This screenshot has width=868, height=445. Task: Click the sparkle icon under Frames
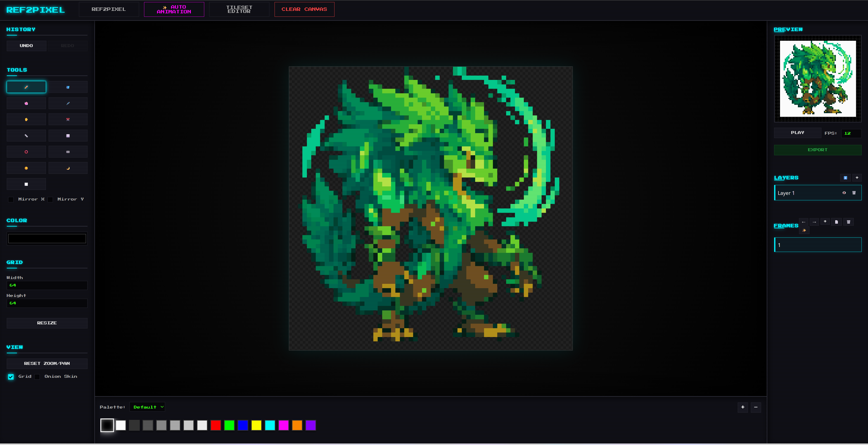804,230
